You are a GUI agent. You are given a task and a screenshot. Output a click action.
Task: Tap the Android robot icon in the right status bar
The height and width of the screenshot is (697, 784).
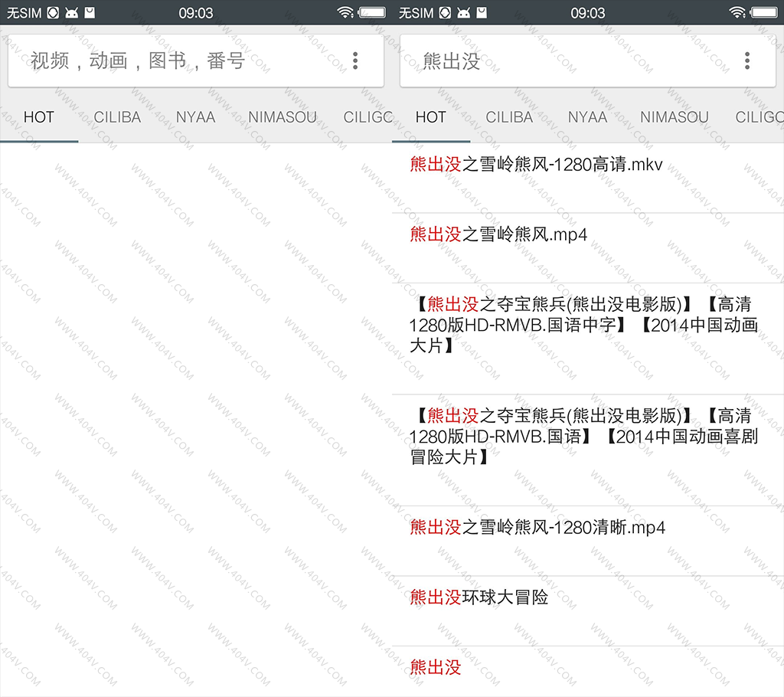[x=464, y=12]
